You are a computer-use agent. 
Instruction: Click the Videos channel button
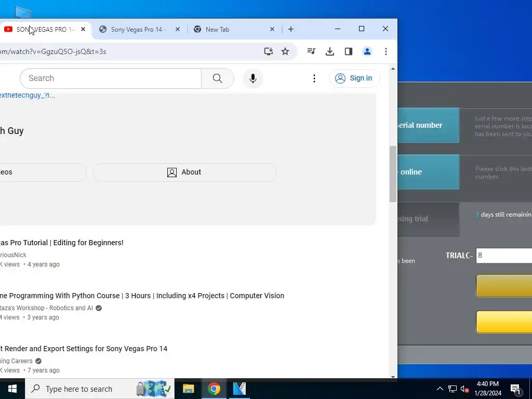tap(43, 172)
